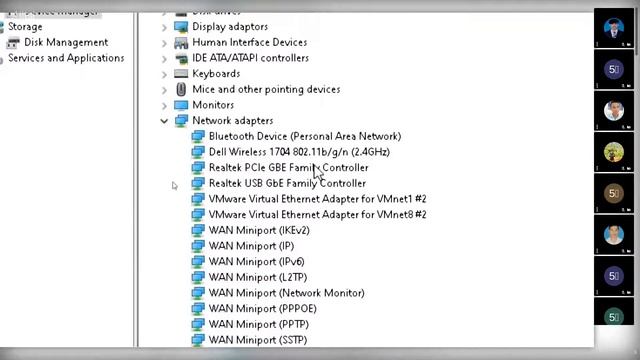The height and width of the screenshot is (360, 640).
Task: Select VMware Virtual Ethernet Adapter for VMnet8 #2
Action: 318,215
